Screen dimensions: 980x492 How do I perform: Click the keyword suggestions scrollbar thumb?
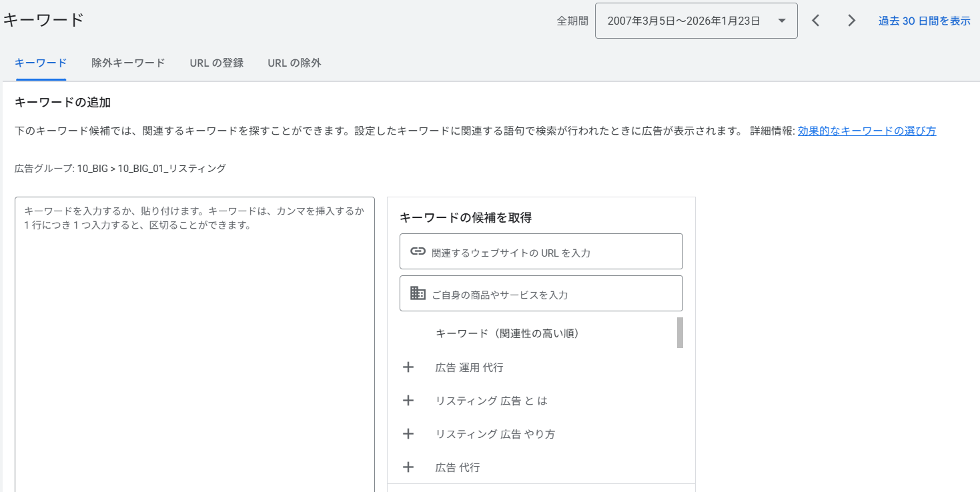(680, 333)
